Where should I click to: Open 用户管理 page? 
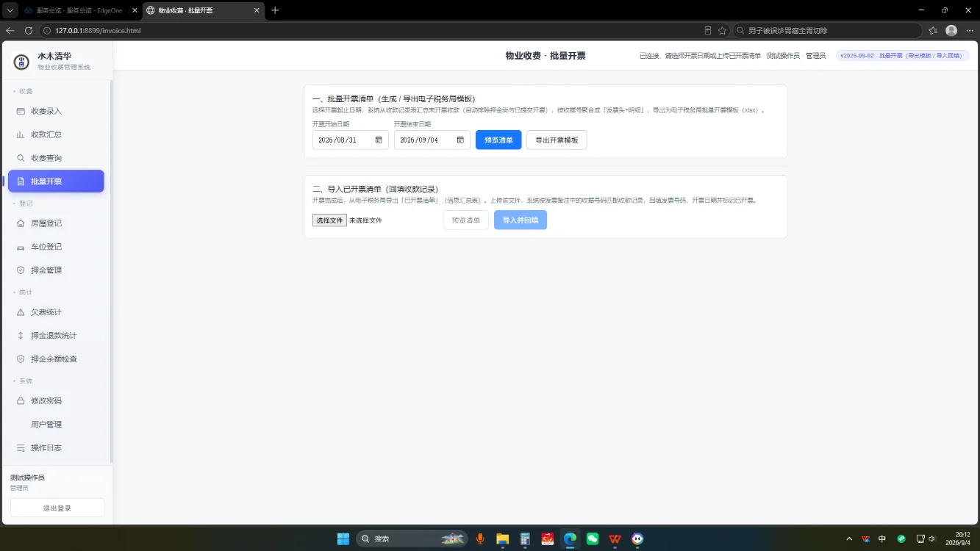(56, 425)
